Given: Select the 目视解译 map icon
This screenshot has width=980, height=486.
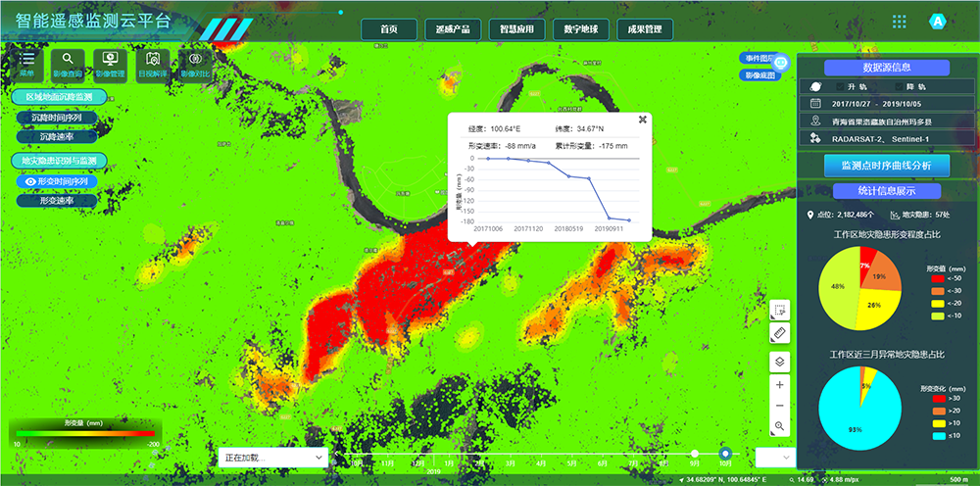Looking at the screenshot, I should [x=152, y=61].
